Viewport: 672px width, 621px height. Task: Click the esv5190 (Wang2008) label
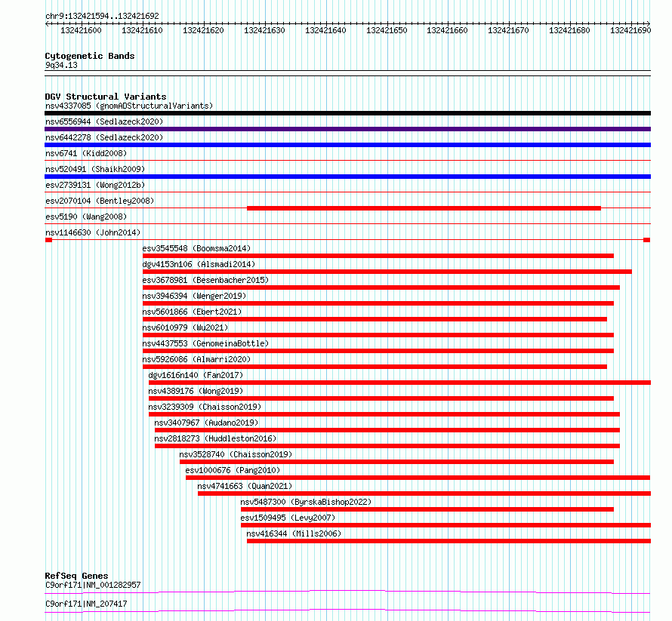click(x=86, y=217)
